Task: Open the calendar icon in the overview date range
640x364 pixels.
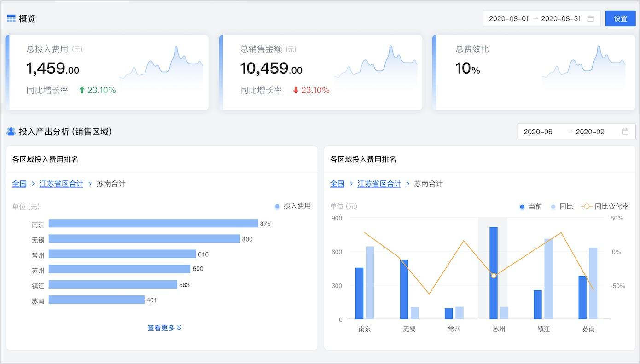Action: coord(591,18)
